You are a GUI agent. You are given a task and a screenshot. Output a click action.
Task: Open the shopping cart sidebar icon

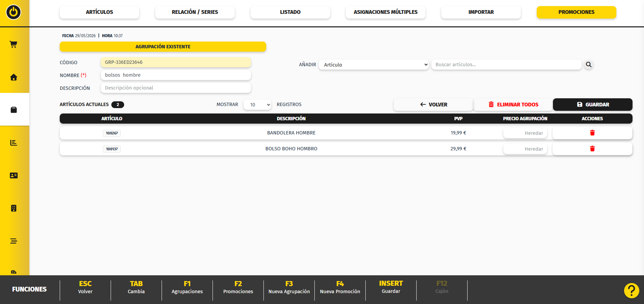click(x=13, y=44)
